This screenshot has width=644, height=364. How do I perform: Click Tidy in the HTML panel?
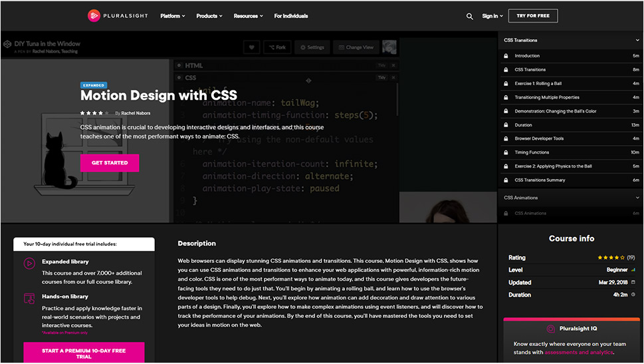(382, 65)
